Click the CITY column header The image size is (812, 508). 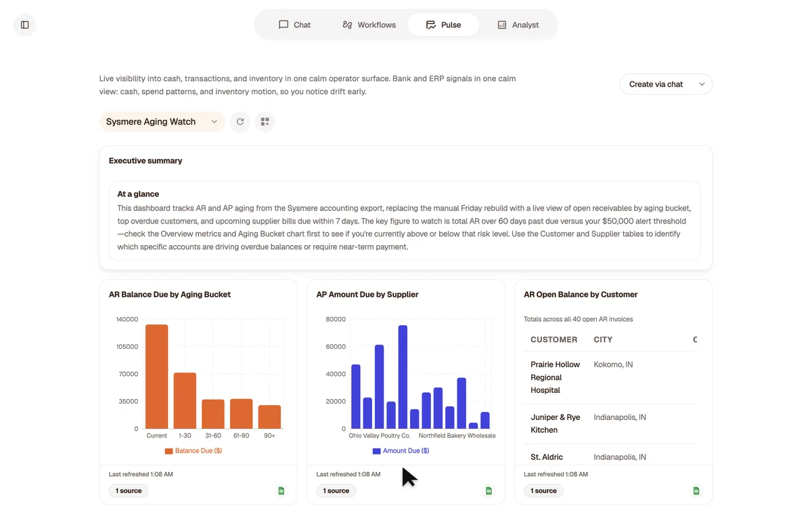coord(603,340)
